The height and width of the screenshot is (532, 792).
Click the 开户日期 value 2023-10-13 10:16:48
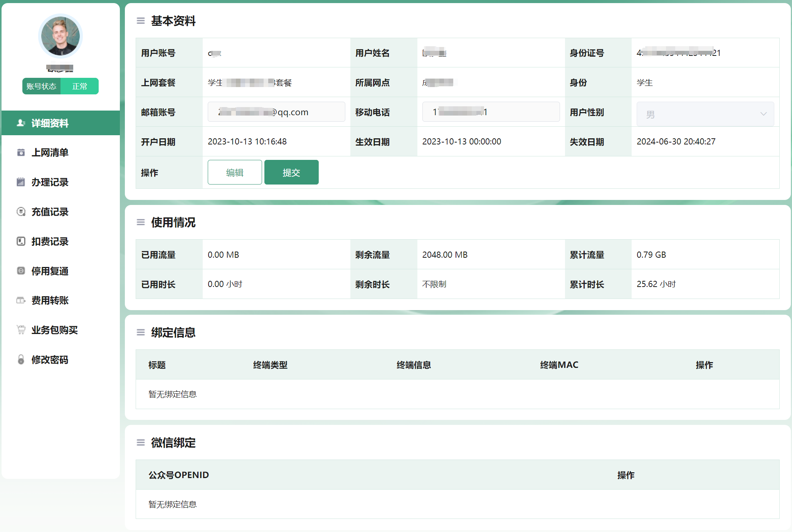247,142
